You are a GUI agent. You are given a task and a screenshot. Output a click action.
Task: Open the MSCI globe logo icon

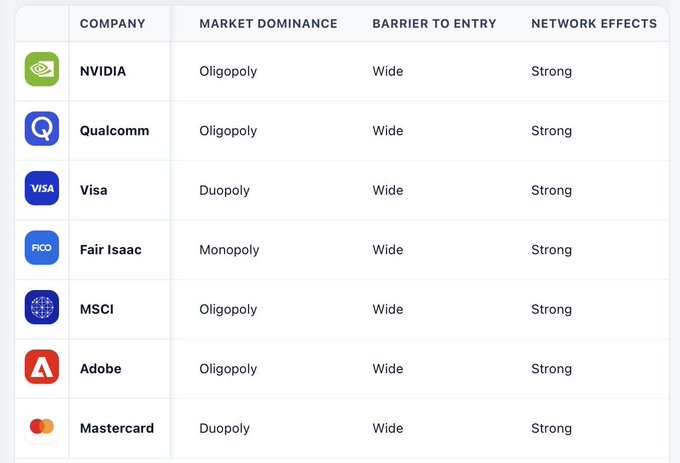(x=42, y=308)
